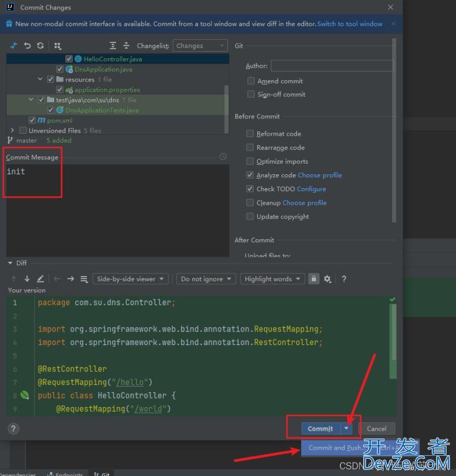Enable Cleanup checkbox
Viewport: 456px width, 476px height.
(x=249, y=202)
